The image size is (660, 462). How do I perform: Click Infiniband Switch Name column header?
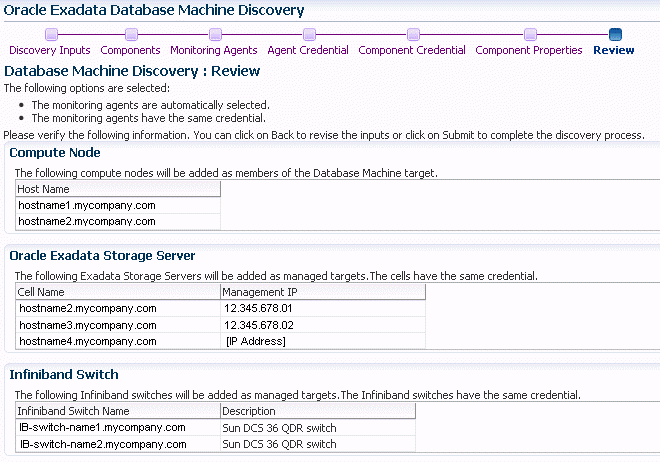(118, 411)
